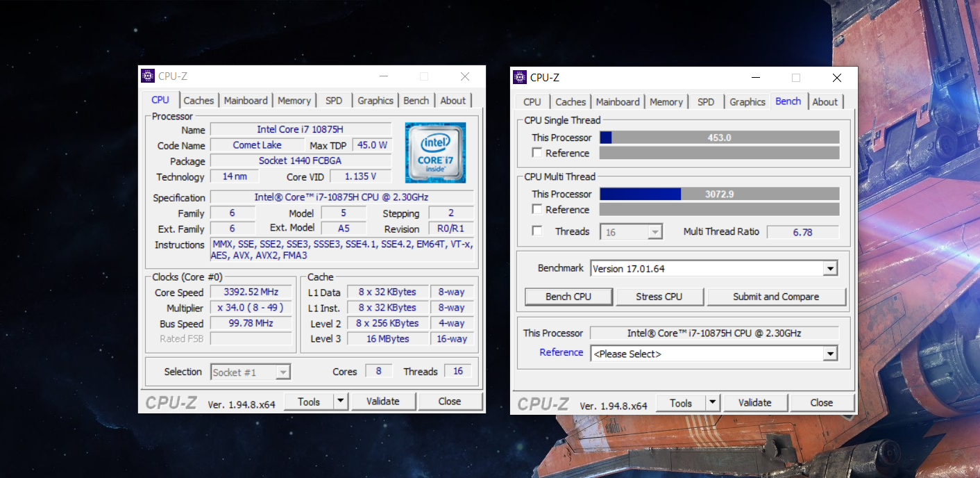Screen dimensions: 980x478
Task: Click the empty Rated FSB field
Action: point(251,339)
